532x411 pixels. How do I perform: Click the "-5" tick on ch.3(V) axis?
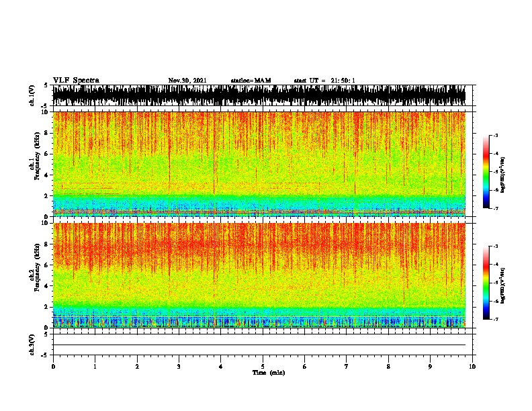point(45,355)
